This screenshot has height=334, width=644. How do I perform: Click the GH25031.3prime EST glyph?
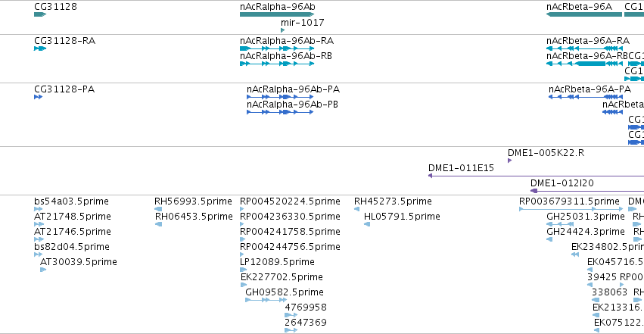pyautogui.click(x=560, y=224)
